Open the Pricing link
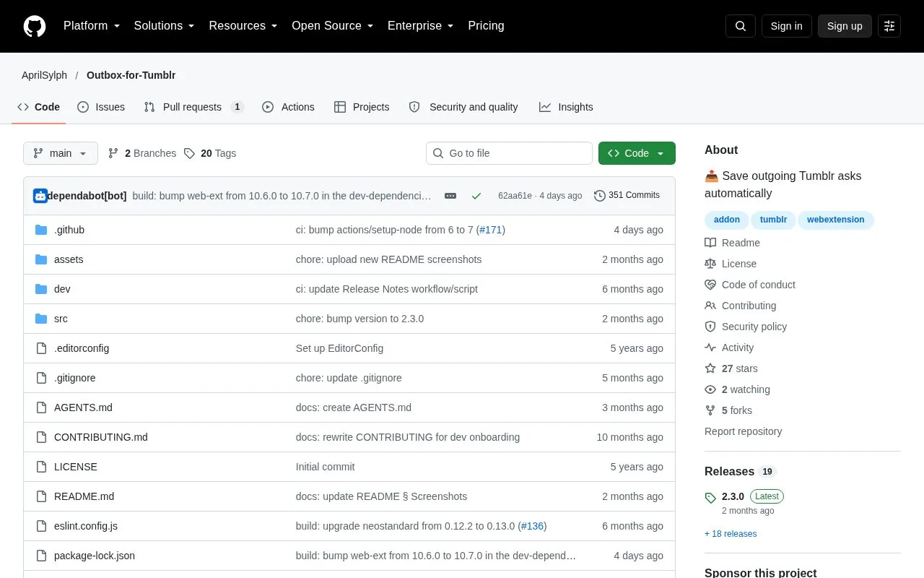This screenshot has height=578, width=924. pos(486,26)
